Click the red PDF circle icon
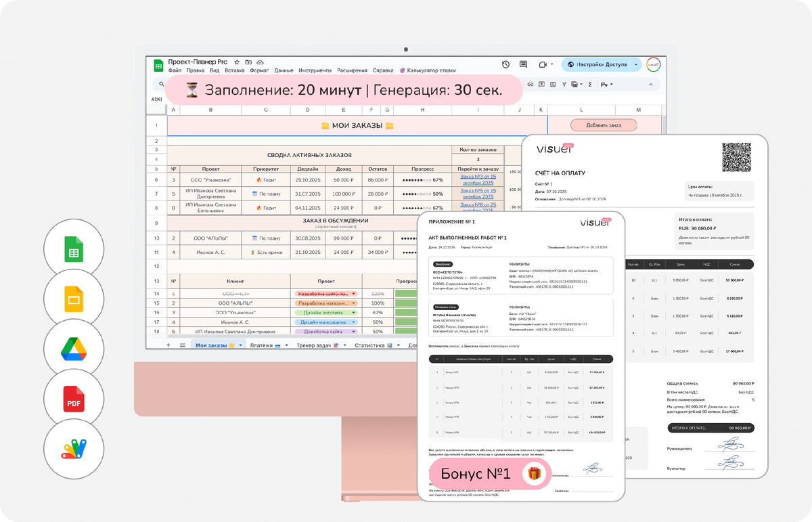This screenshot has height=522, width=812. tap(74, 398)
